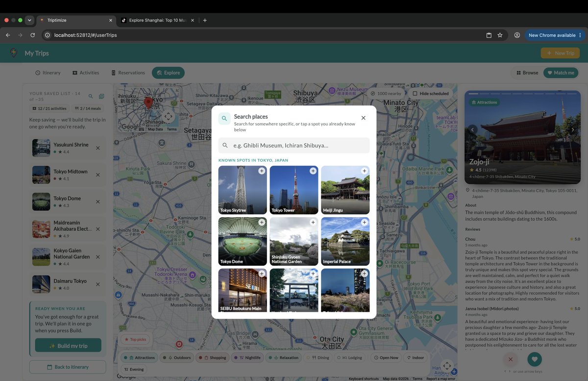Screen dimensions: 588x381
Task: Enable the Lodging category filter
Action: (350, 357)
